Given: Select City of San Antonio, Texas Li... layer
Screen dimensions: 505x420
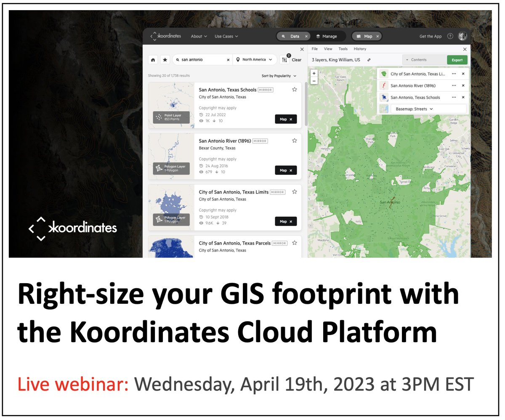Looking at the screenshot, I should [x=417, y=74].
